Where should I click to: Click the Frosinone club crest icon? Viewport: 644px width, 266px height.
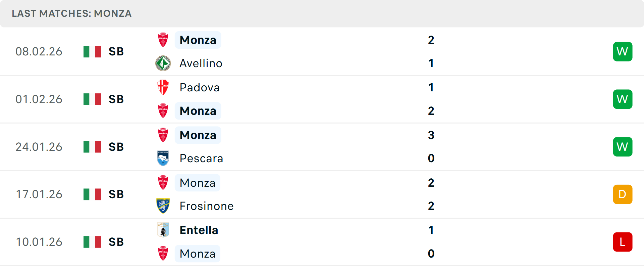coord(163,206)
